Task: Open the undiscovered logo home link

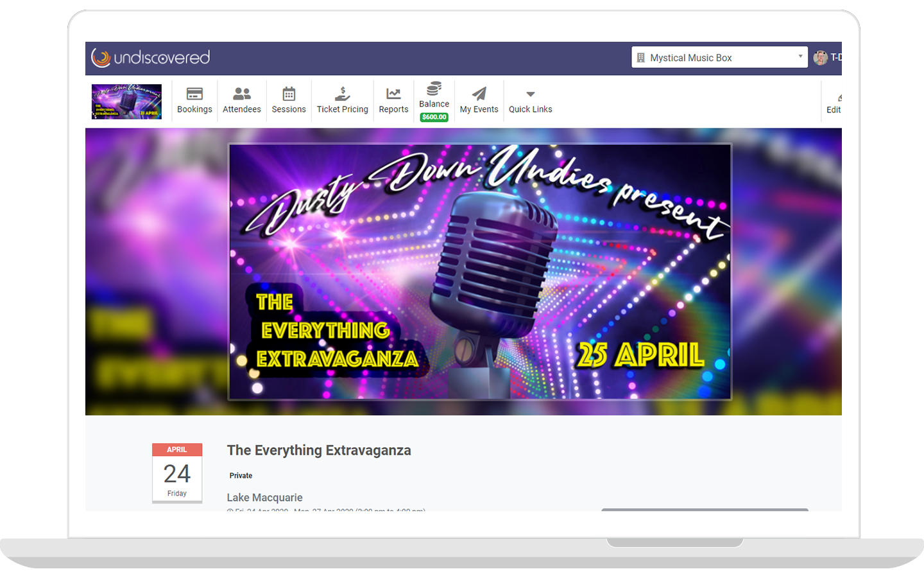Action: click(x=151, y=58)
